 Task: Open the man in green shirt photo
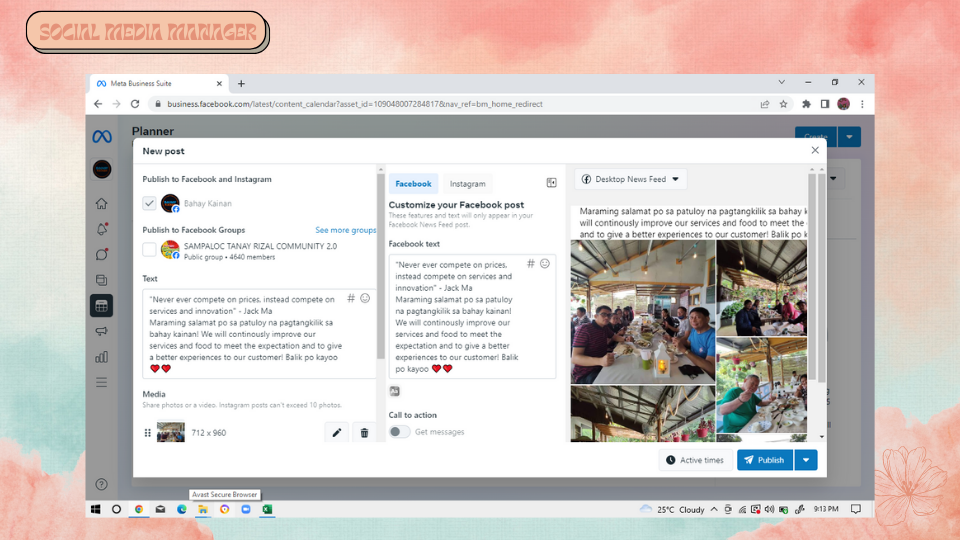[762, 386]
